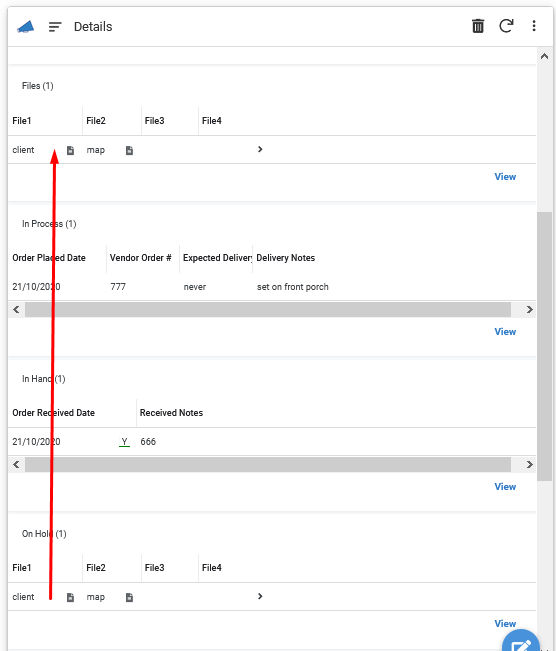Click View link under In Process section

pyautogui.click(x=505, y=332)
